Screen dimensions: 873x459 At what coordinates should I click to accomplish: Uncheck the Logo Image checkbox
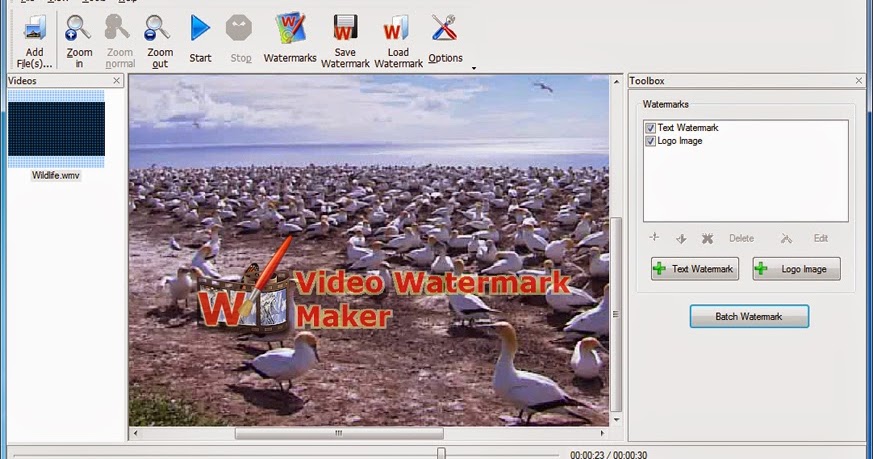(x=650, y=141)
